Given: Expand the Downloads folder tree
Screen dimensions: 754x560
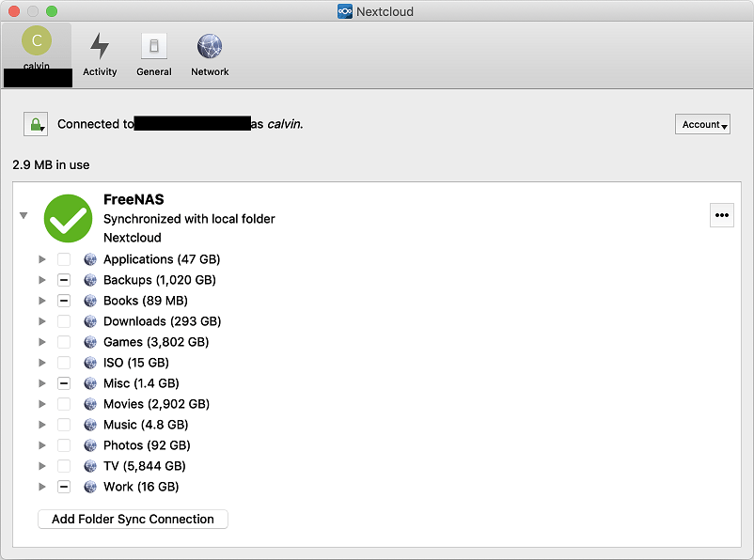Looking at the screenshot, I should coord(42,321).
